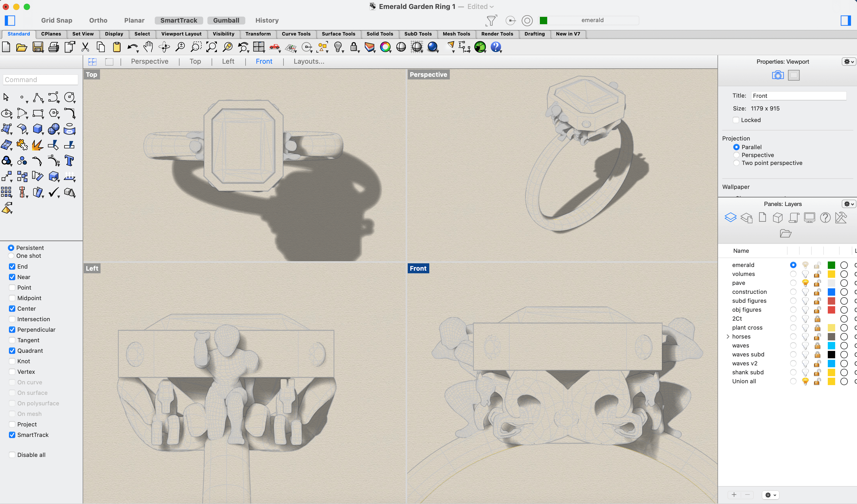
Task: Open the bottom layer options gear menu
Action: point(770,495)
